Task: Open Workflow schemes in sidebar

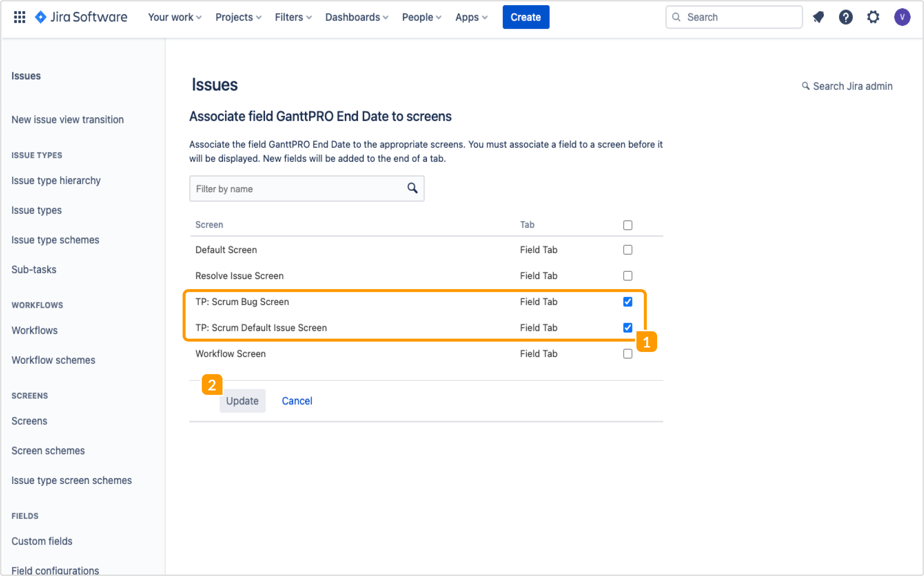Action: point(53,360)
